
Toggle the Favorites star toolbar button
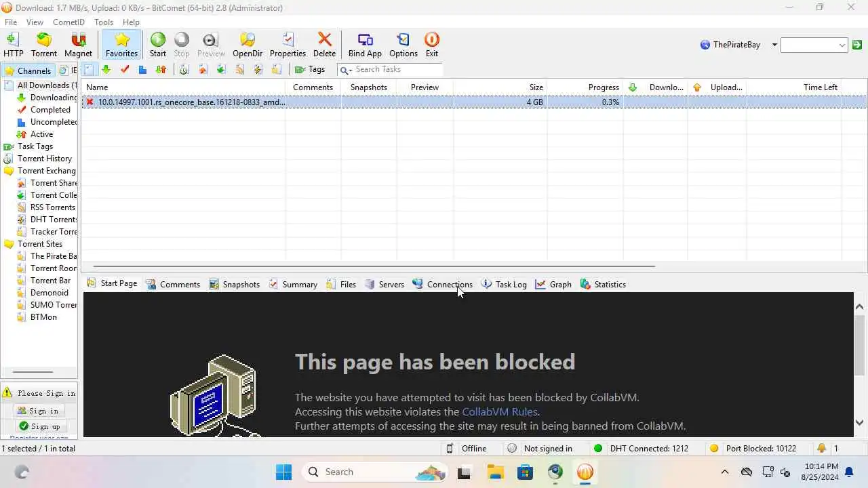[122, 45]
